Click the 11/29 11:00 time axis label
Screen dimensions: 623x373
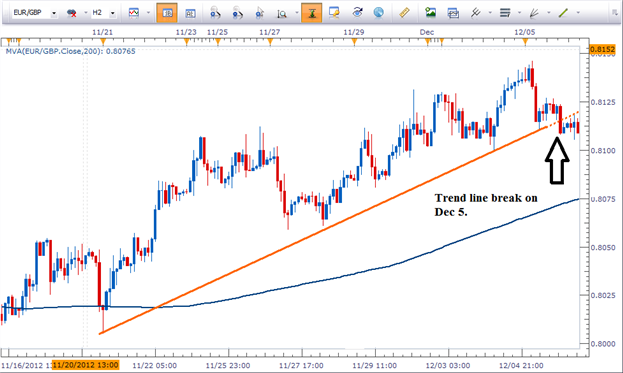pyautogui.click(x=374, y=365)
